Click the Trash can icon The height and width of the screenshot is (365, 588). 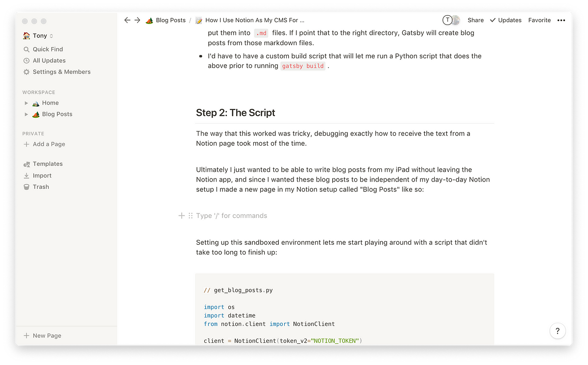point(26,187)
